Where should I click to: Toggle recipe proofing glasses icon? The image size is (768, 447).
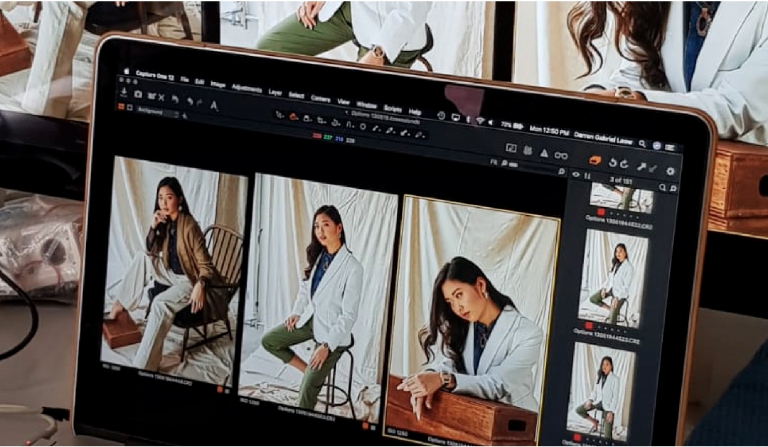(561, 155)
